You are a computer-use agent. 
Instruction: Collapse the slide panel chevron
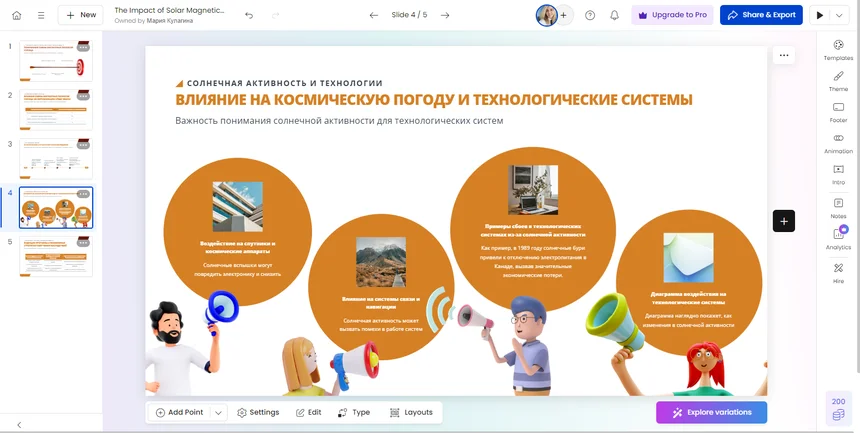coord(19,425)
